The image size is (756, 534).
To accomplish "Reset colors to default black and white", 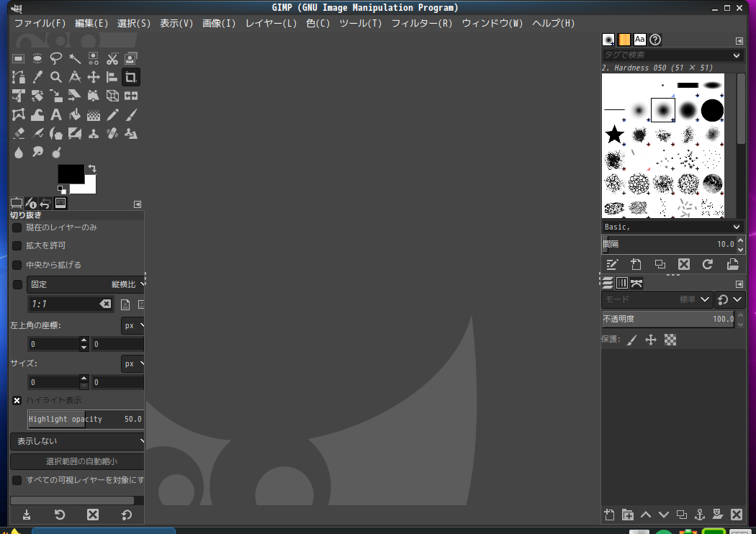I will 62,189.
